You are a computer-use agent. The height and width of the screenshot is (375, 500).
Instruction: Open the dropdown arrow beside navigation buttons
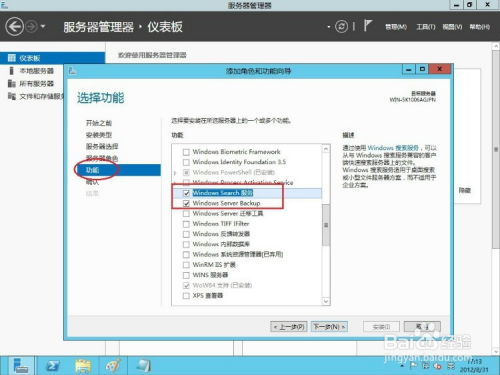coord(43,26)
